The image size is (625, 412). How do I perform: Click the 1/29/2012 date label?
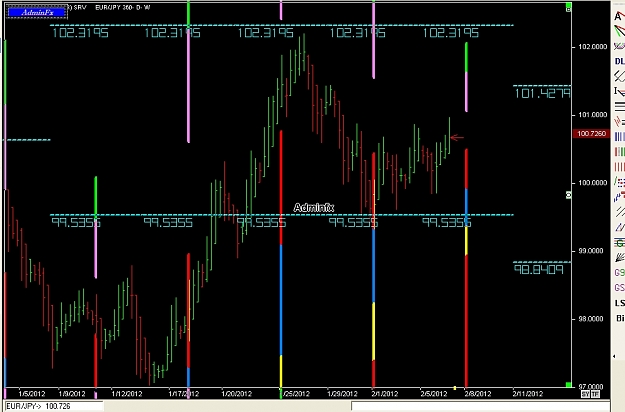coord(342,394)
